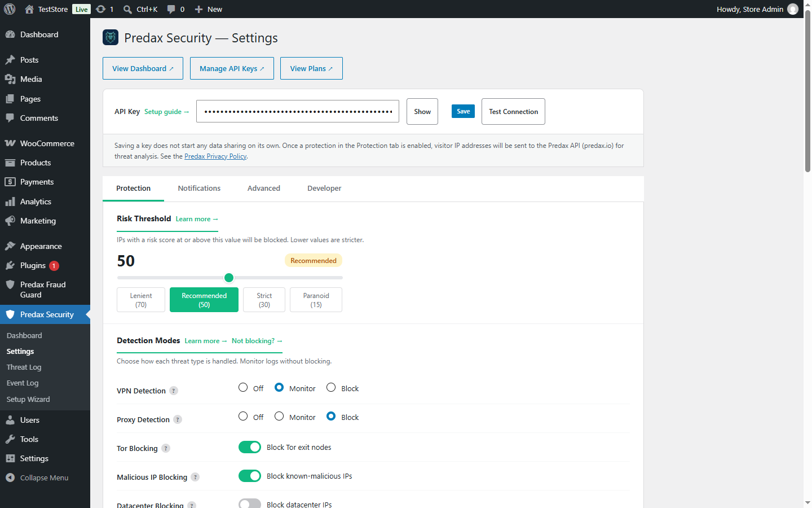
Task: Disable Block known-malicious IPs switch
Action: [x=250, y=476]
